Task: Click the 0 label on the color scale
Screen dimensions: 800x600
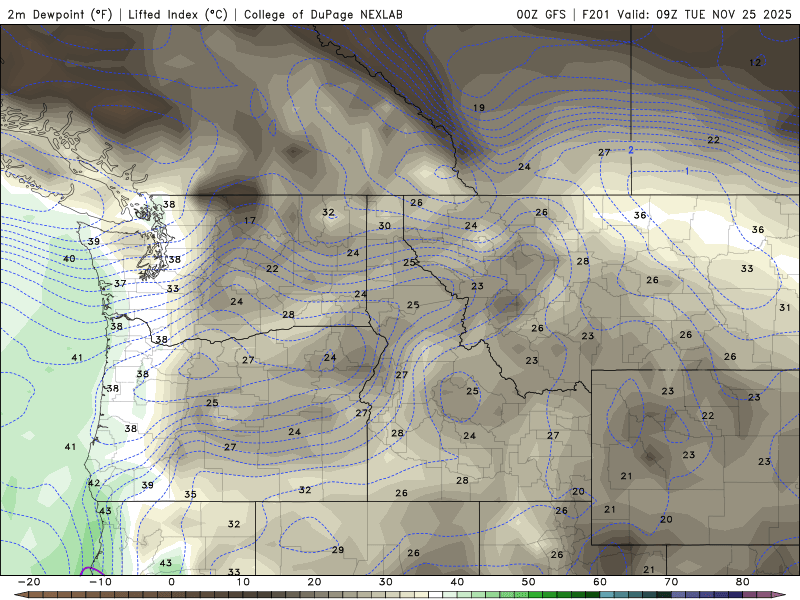Action: (171, 582)
